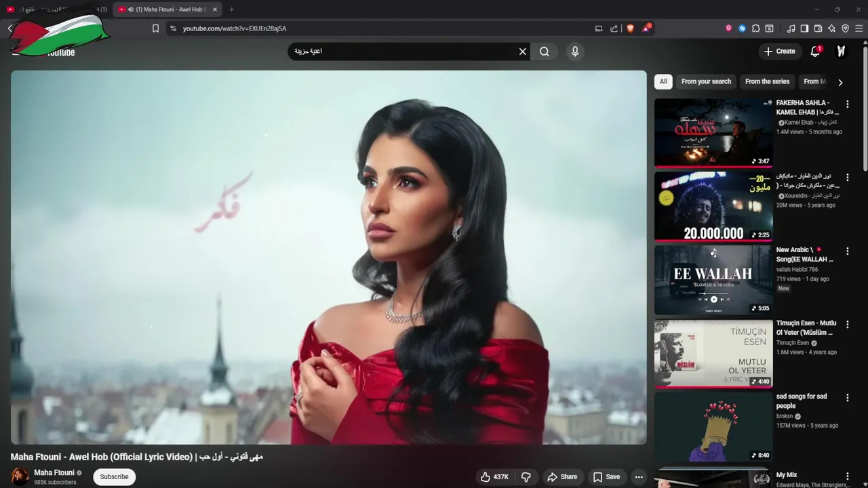The width and height of the screenshot is (868, 488).
Task: Open the notifications bell
Action: click(x=816, y=52)
